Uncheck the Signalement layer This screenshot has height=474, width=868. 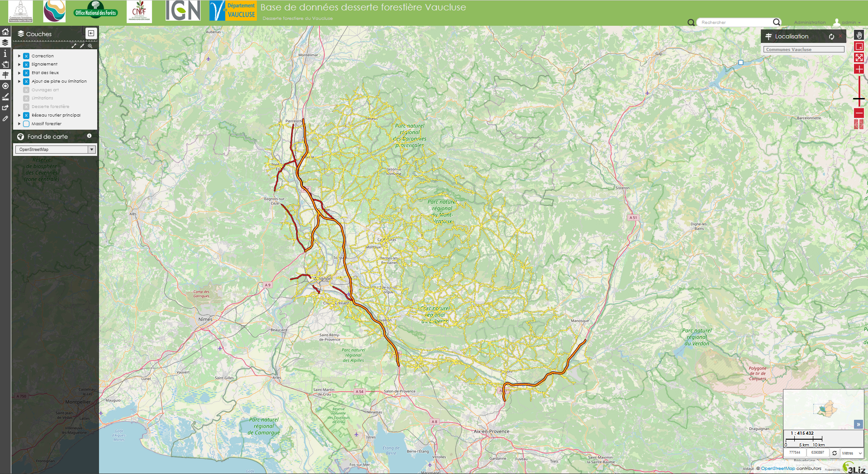(26, 65)
